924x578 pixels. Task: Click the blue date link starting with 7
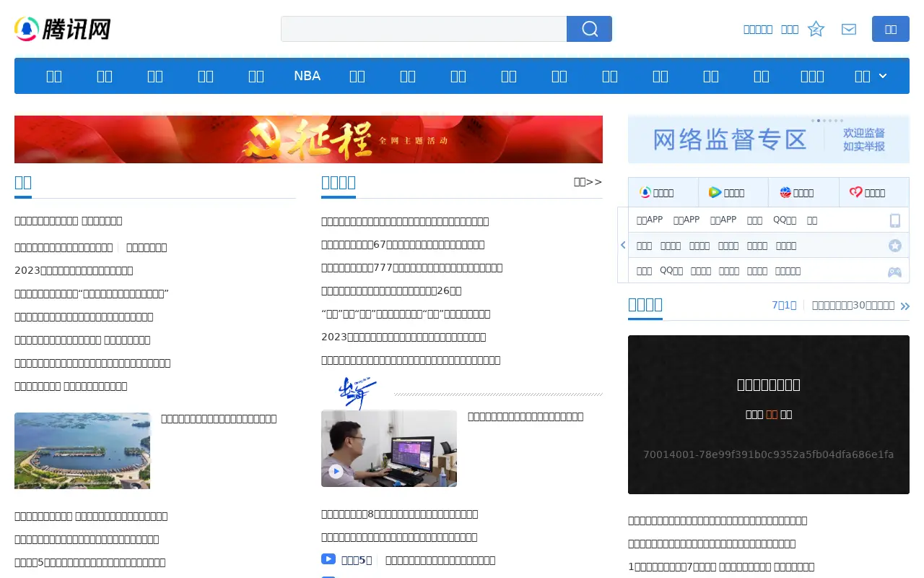[784, 306]
